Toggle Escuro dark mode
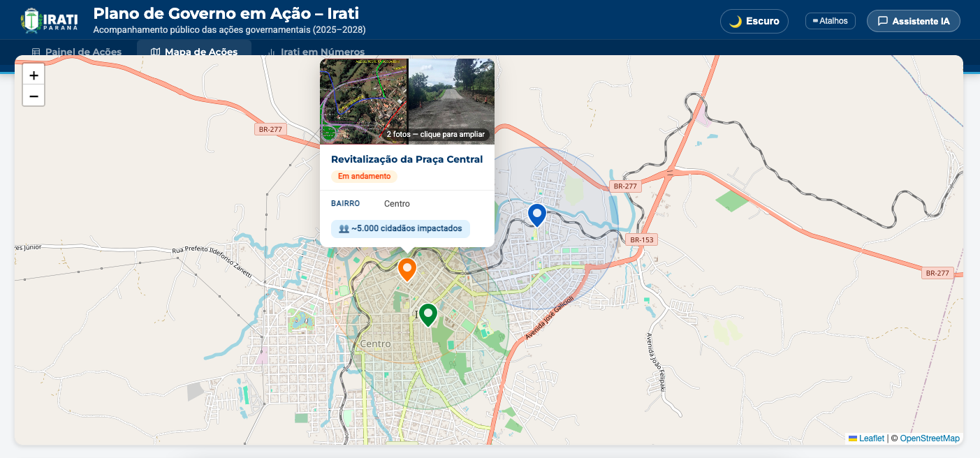This screenshot has width=980, height=458. pyautogui.click(x=754, y=21)
